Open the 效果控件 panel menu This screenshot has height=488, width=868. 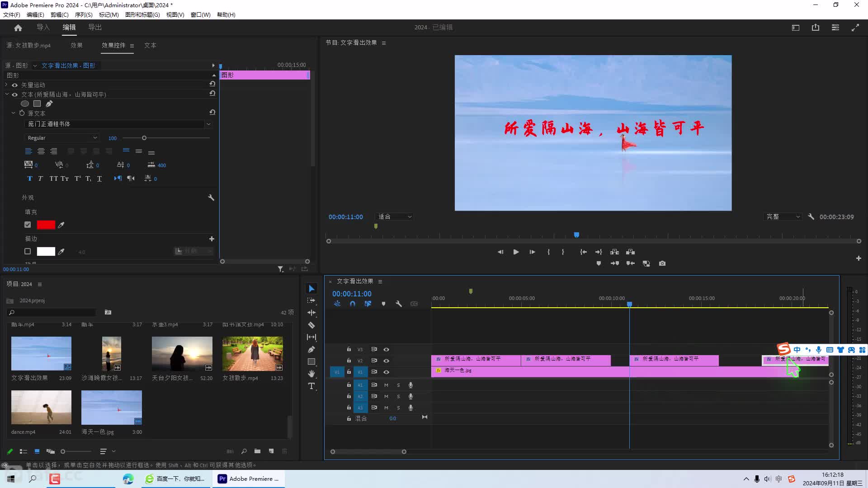pyautogui.click(x=132, y=46)
